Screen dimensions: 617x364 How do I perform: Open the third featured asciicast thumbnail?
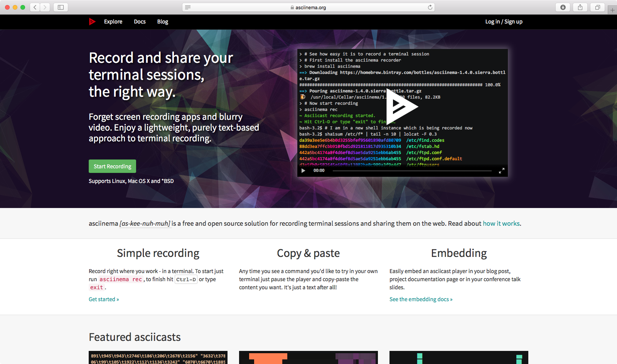tap(459, 357)
